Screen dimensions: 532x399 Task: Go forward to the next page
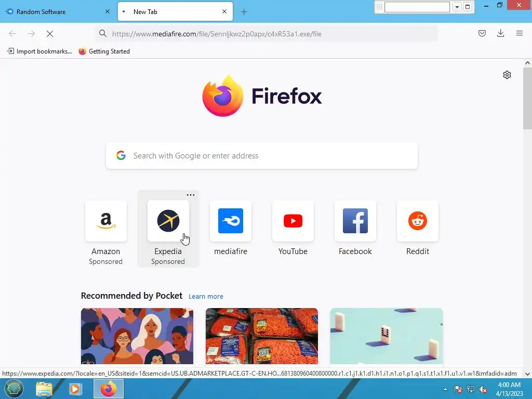coord(31,34)
